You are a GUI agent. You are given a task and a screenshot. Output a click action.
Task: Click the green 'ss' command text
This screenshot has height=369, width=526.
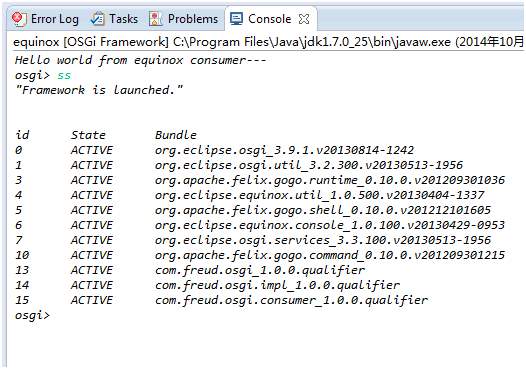64,75
